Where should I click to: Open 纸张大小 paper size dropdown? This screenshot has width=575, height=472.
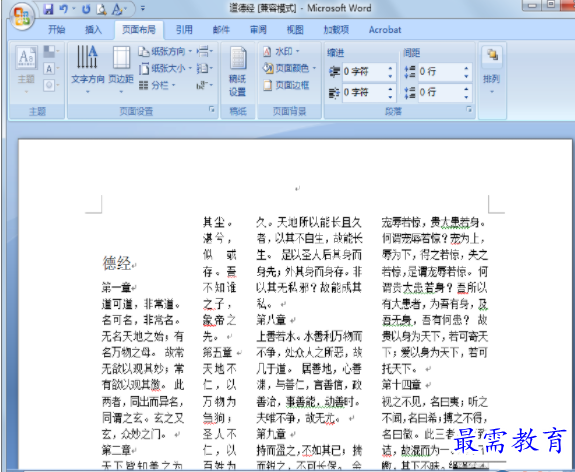coord(165,68)
